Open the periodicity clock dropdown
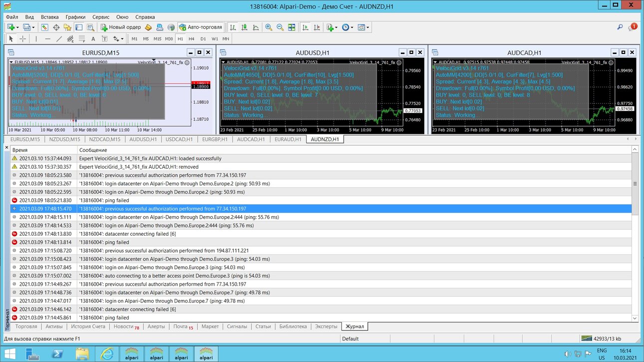This screenshot has height=362, width=644. pos(348,27)
